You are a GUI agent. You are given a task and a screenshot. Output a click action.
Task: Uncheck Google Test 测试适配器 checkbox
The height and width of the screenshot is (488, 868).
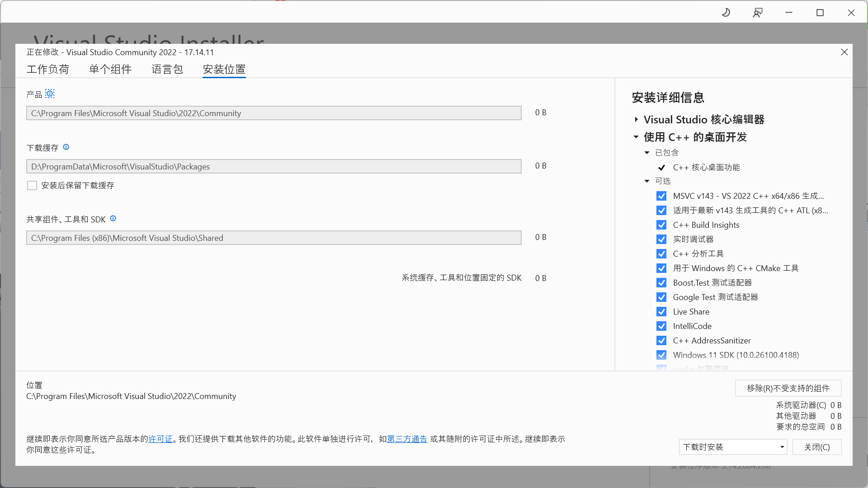pyautogui.click(x=661, y=297)
